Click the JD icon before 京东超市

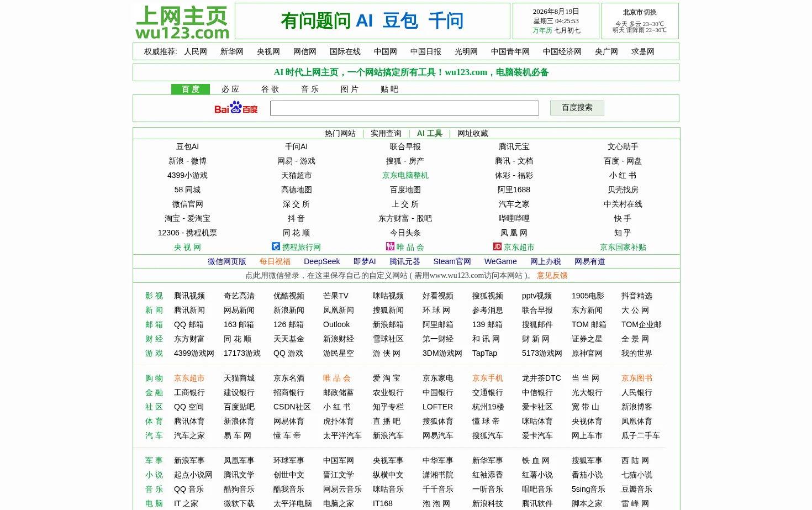click(497, 246)
